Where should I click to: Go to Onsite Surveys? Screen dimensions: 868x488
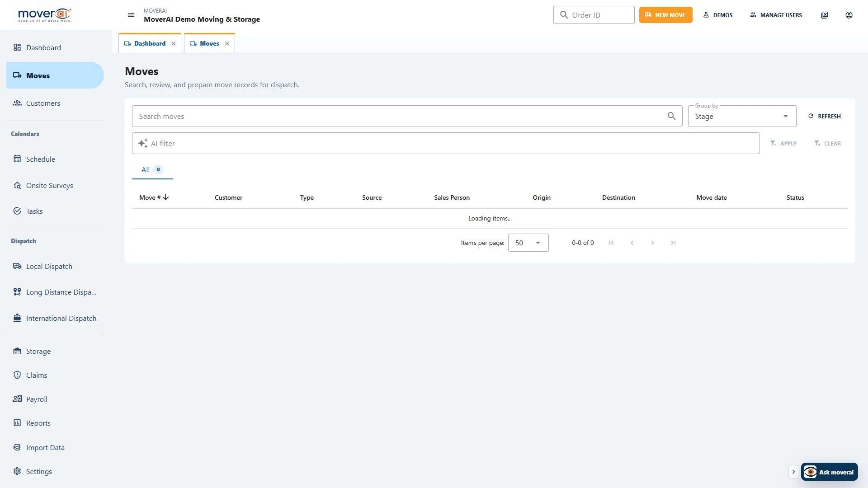[x=55, y=185]
